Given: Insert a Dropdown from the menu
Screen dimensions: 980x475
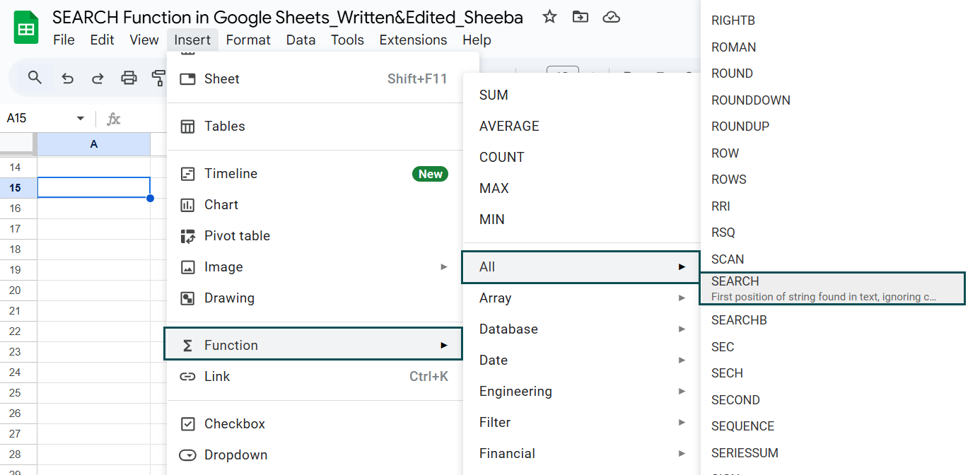Looking at the screenshot, I should [x=314, y=455].
